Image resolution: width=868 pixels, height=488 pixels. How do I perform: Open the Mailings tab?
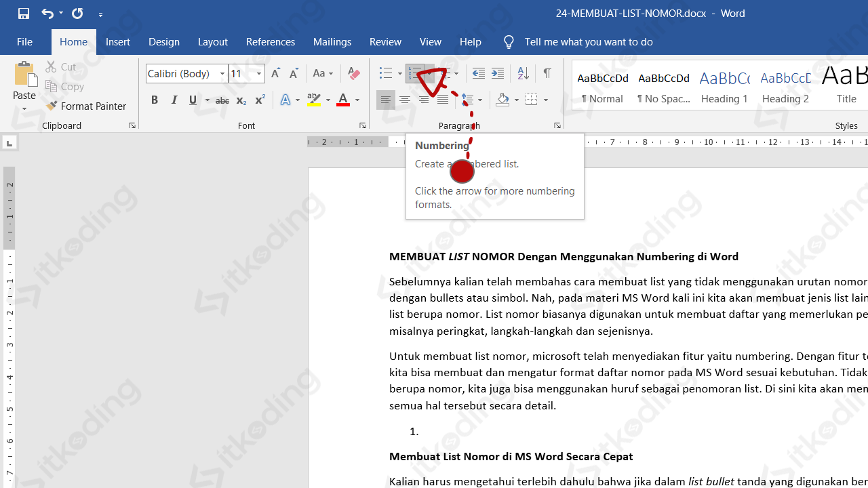332,42
